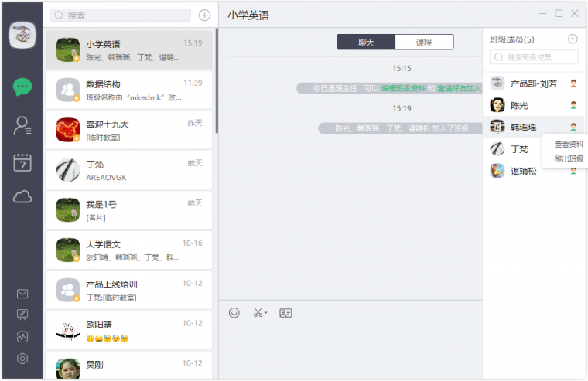Click the plus icon beside conversation search
588x381 pixels.
coord(204,15)
